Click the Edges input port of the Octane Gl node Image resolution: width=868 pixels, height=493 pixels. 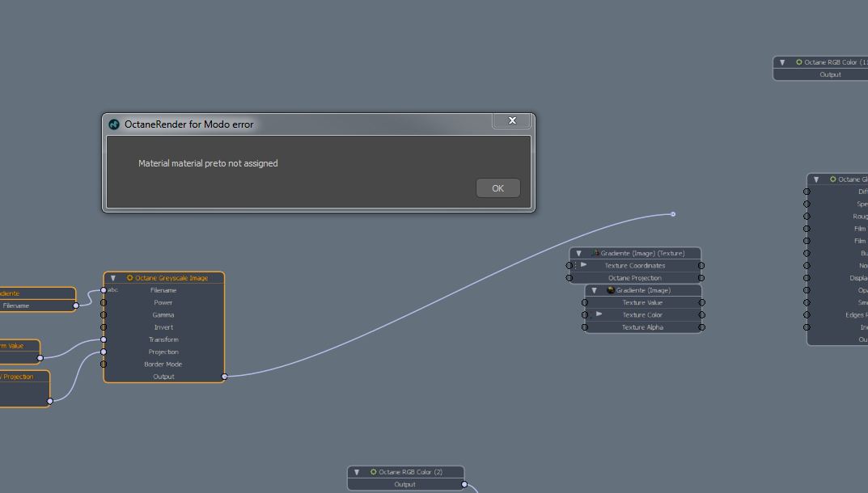[x=807, y=315]
